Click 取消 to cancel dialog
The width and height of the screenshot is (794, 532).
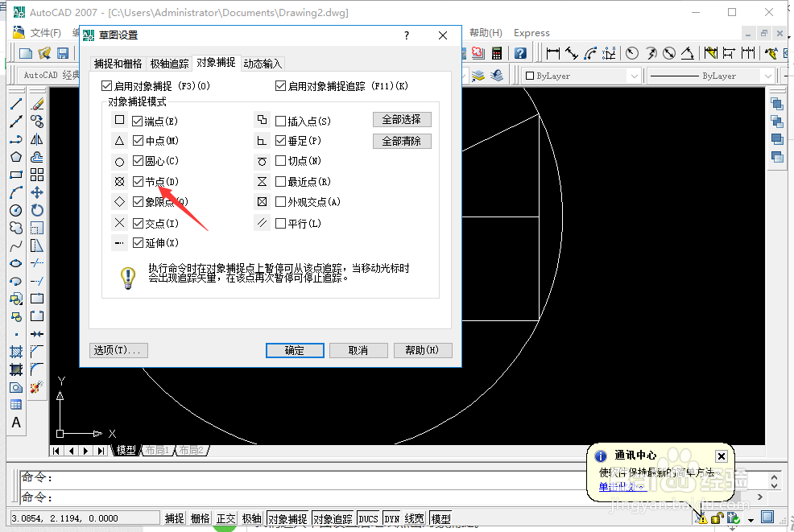(x=358, y=350)
